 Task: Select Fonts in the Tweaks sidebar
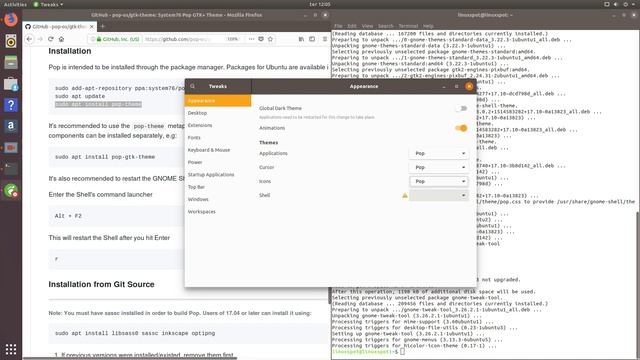click(x=218, y=138)
